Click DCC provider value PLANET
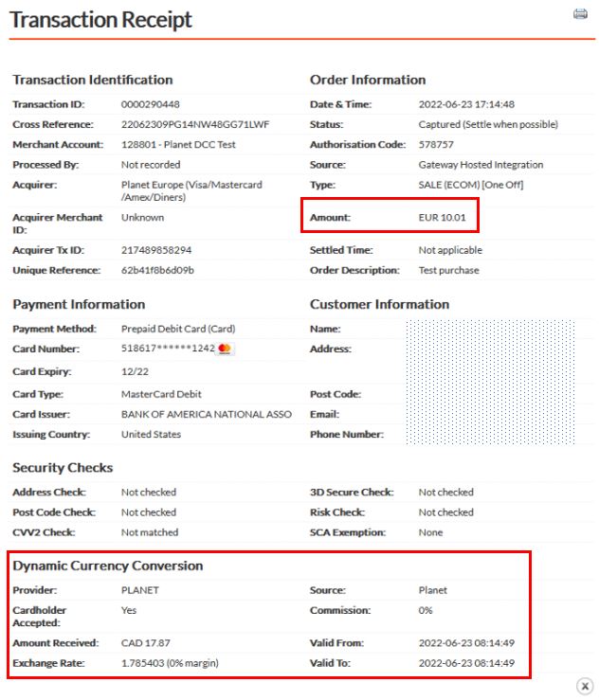Viewport: 599px width, 700px height. [x=140, y=590]
